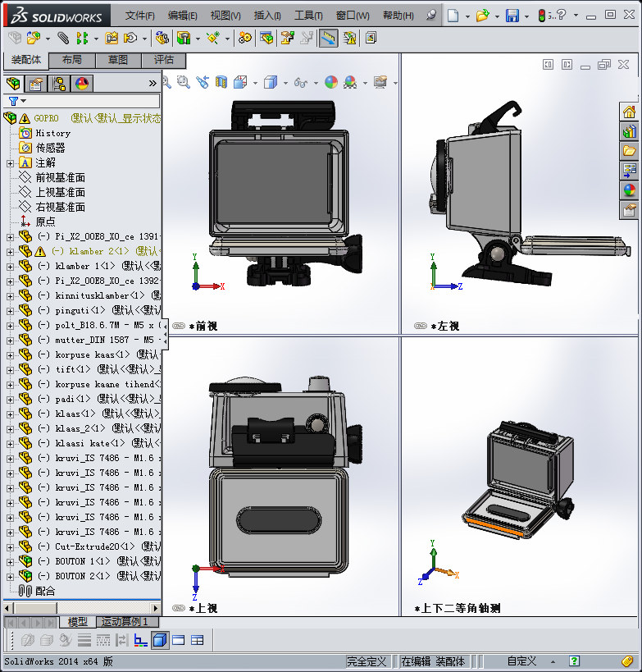Click the green help question mark in status bar
Viewport: 642px width, 672px height.
(574, 661)
